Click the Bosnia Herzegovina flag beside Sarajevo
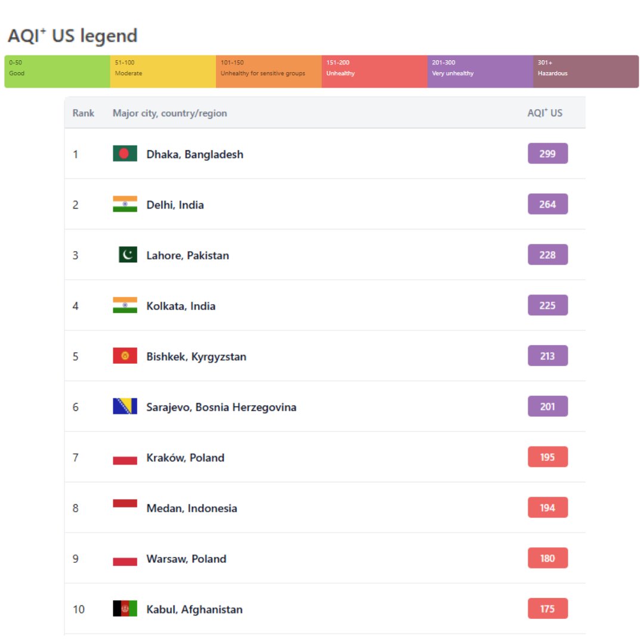This screenshot has height=644, width=644. (125, 407)
